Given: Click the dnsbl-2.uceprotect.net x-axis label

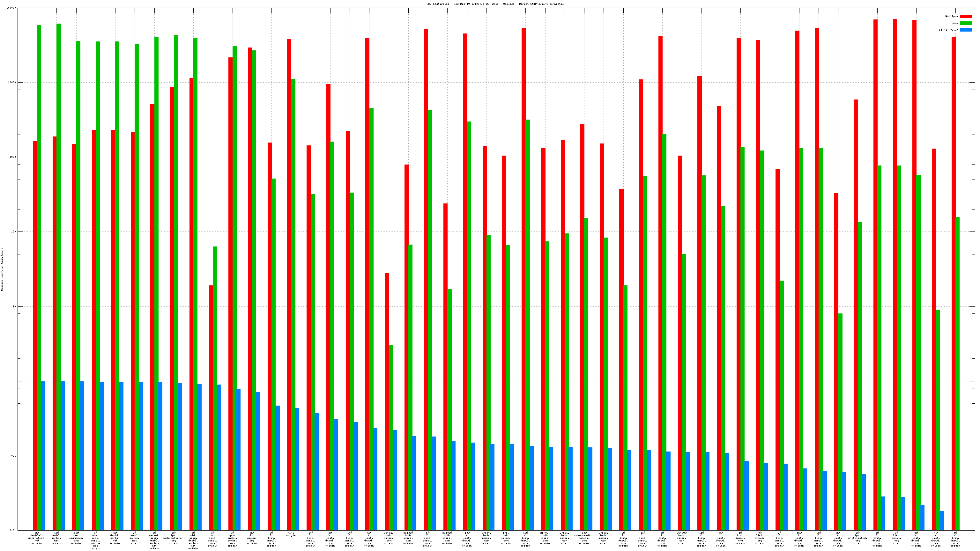Looking at the screenshot, I should tap(37, 538).
